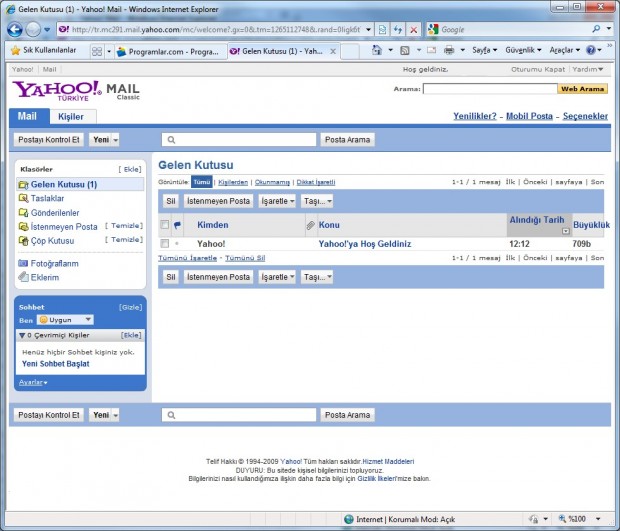Click the RSS feeds icon
The height and width of the screenshot is (531, 620).
point(405,50)
